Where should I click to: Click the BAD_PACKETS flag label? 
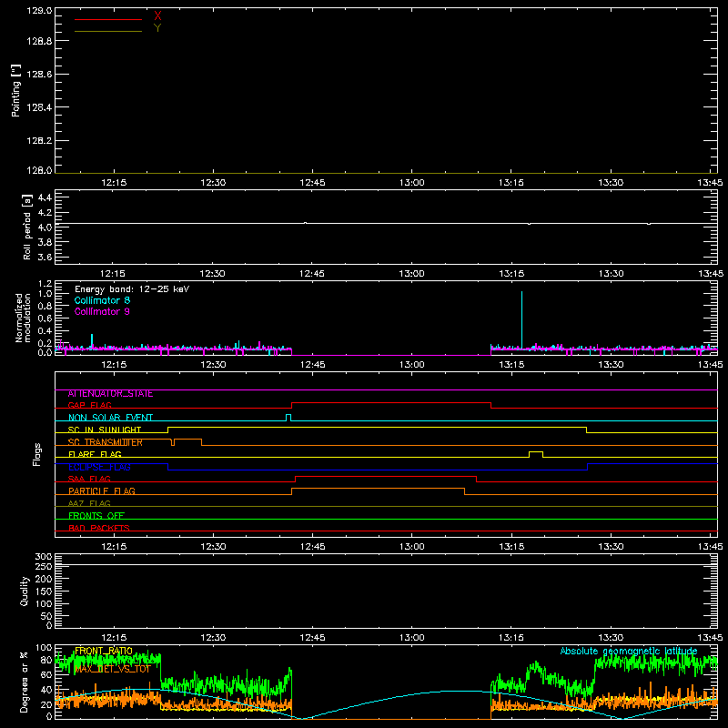[x=99, y=529]
